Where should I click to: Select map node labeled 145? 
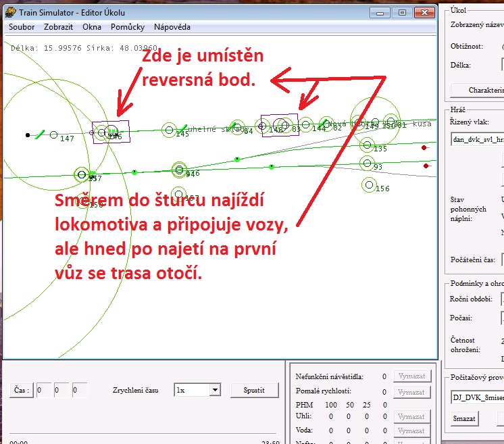click(169, 130)
